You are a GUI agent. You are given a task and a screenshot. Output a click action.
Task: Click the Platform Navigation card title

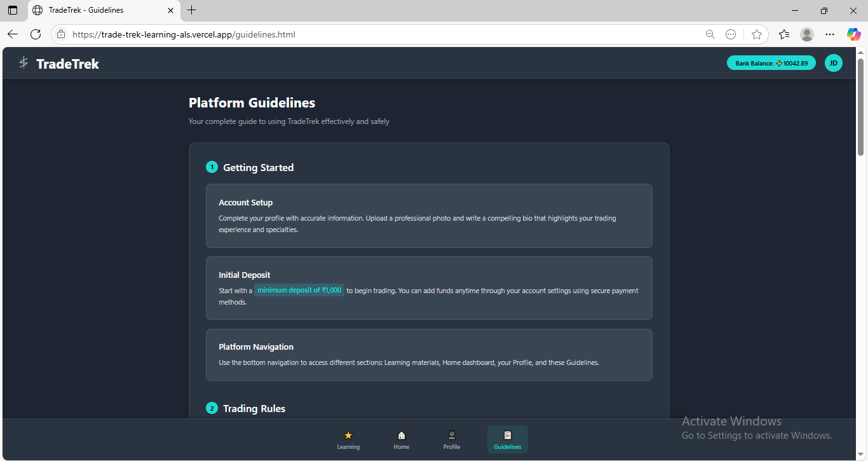point(256,347)
